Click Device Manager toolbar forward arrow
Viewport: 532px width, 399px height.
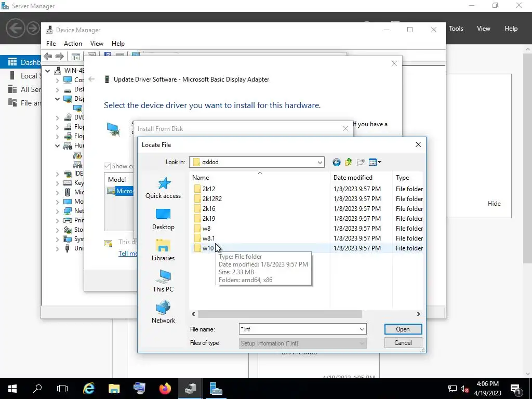59,56
